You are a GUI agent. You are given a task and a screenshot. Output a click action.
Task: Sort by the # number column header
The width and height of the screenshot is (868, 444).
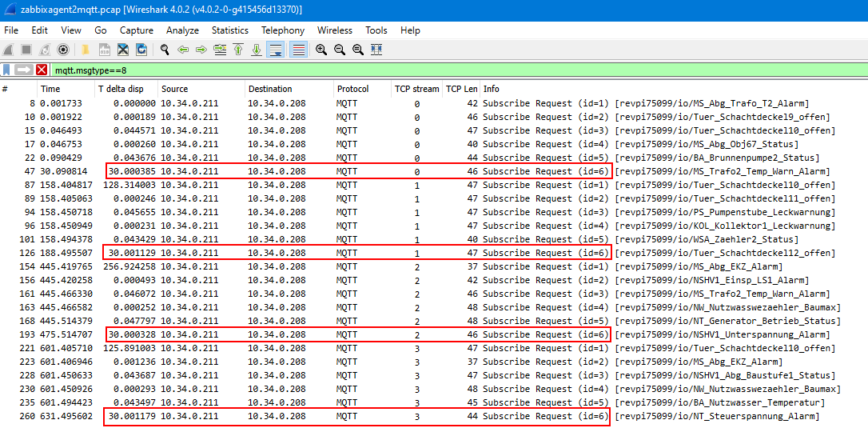click(18, 89)
